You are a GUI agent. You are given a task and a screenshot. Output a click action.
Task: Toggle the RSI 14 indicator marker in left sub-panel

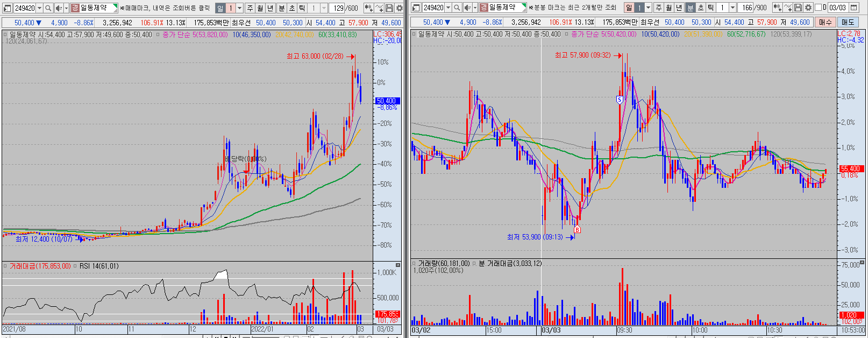76,266
